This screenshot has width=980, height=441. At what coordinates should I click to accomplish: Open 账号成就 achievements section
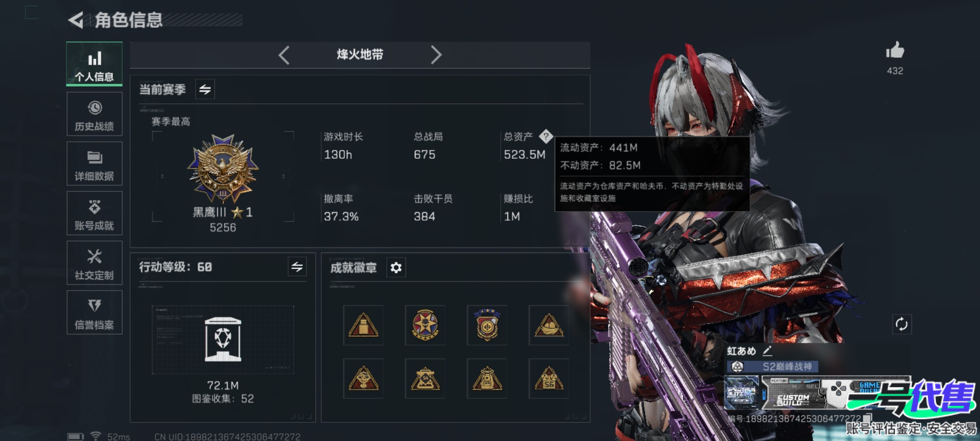click(94, 213)
